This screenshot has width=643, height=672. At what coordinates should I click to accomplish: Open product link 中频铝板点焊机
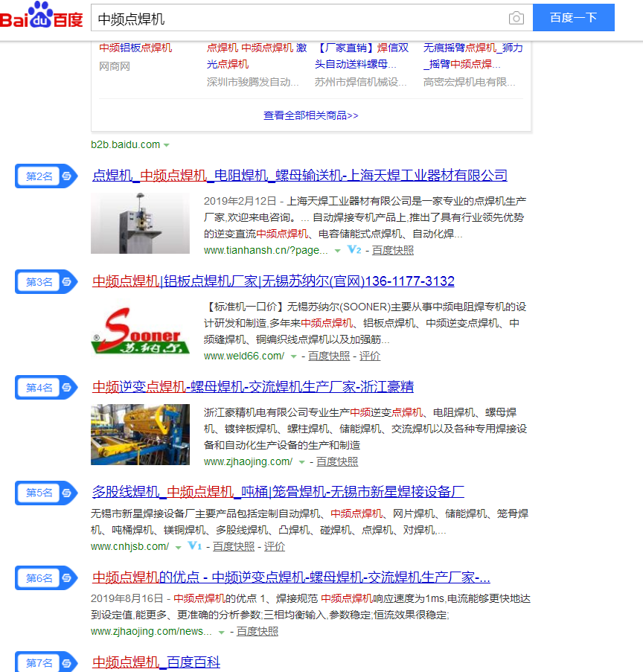point(135,48)
